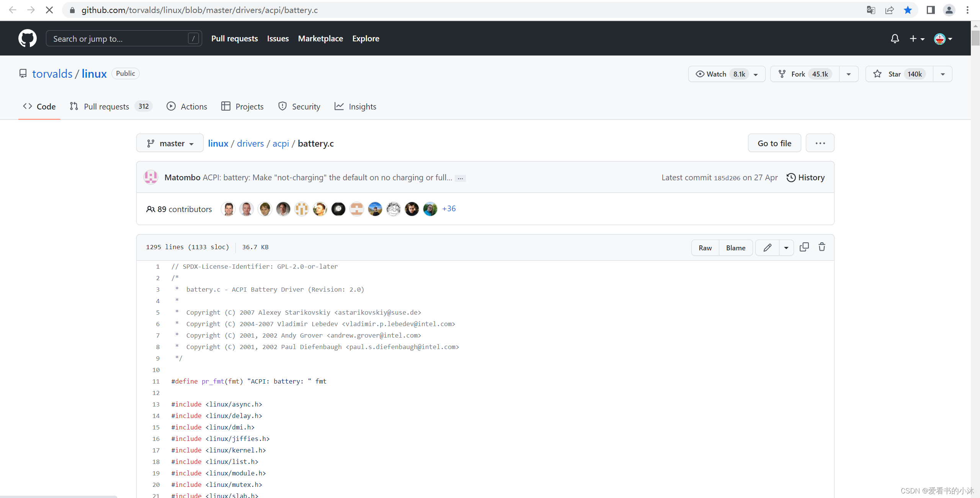Click the vertical scrollbar thumb
The width and height of the screenshot is (980, 498).
(x=975, y=38)
